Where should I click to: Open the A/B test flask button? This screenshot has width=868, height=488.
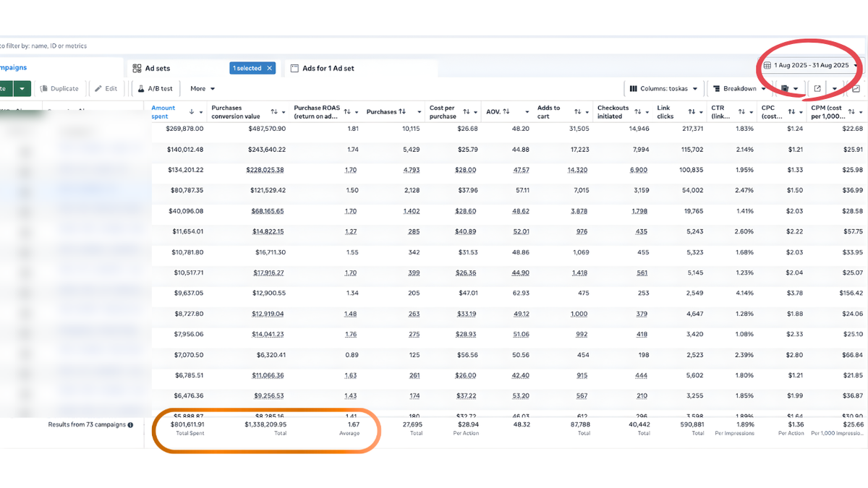(156, 89)
